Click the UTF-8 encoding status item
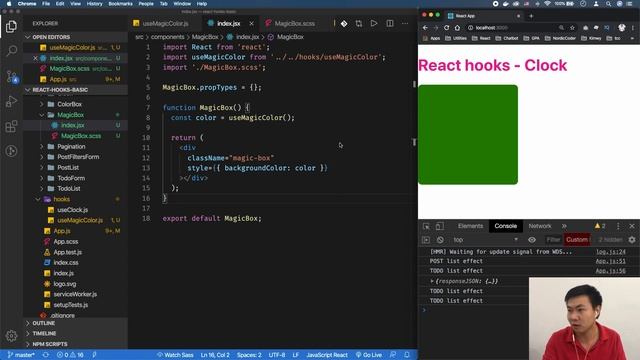The width and height of the screenshot is (640, 360). (277, 355)
